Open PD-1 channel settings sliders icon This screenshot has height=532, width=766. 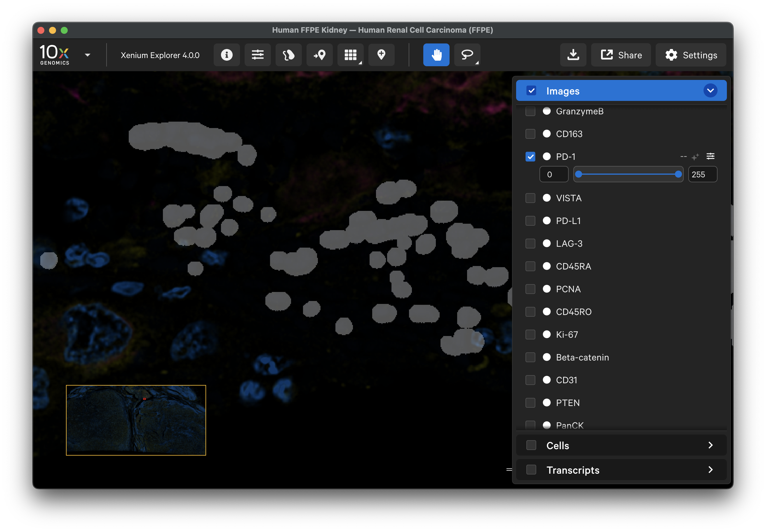[711, 156]
